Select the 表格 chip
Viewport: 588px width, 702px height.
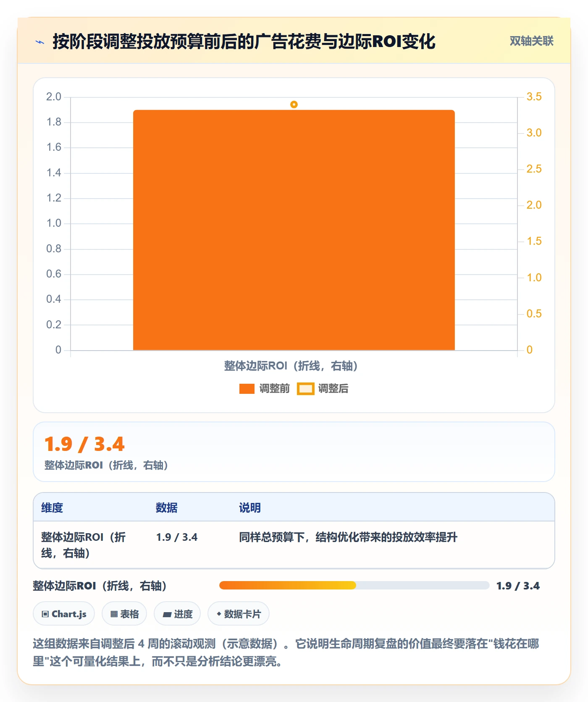tap(124, 614)
